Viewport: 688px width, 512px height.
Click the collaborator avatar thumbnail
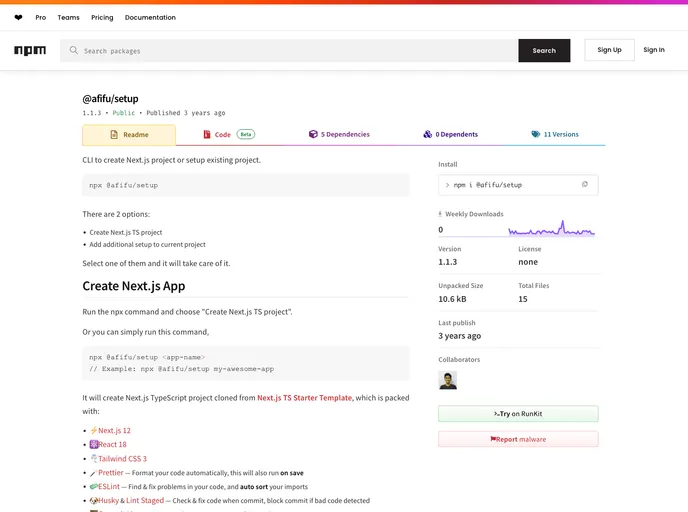448,380
